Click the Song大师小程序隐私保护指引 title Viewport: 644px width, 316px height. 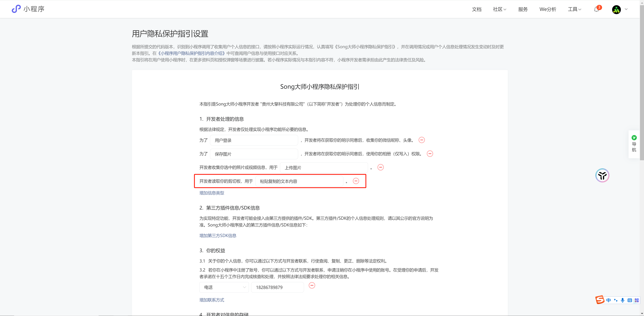(320, 87)
